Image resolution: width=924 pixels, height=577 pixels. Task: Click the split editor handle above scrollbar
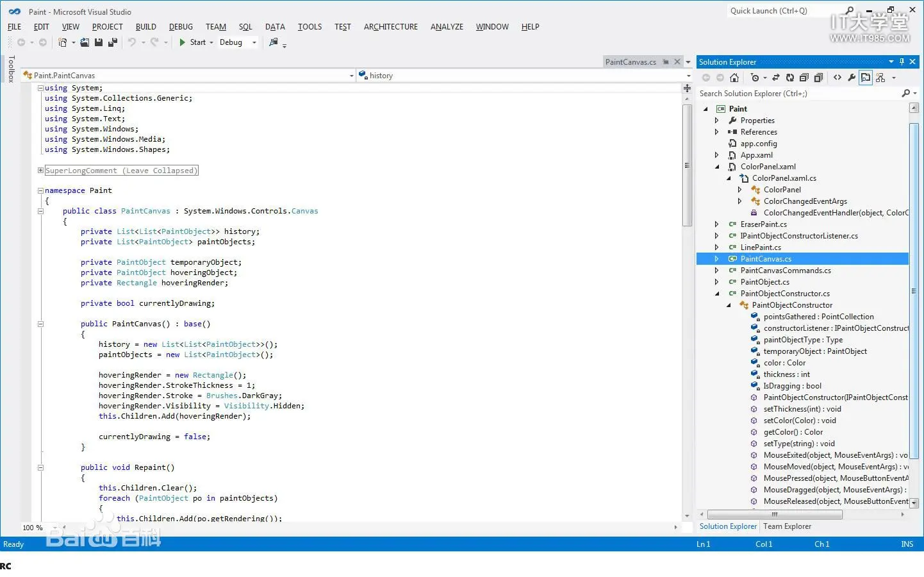(687, 88)
